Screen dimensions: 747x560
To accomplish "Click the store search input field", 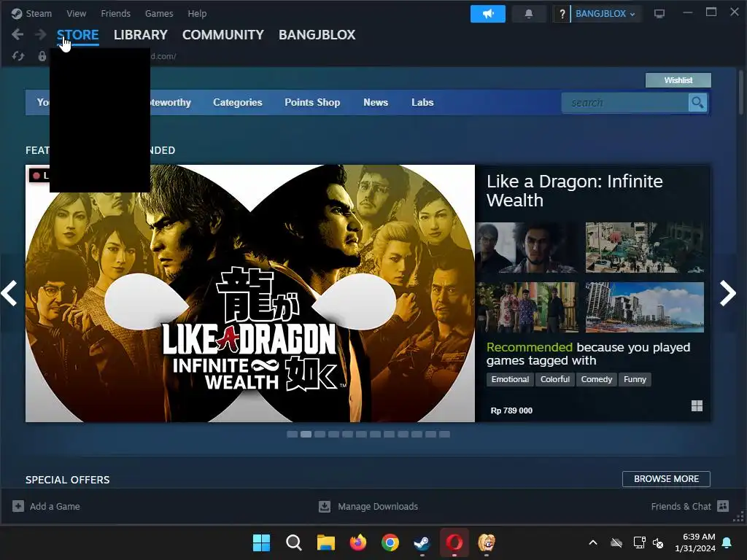I will pos(625,102).
